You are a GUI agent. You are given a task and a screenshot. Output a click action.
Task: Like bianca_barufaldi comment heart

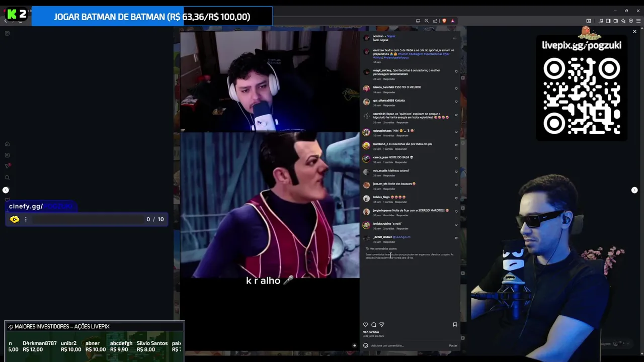pyautogui.click(x=456, y=88)
